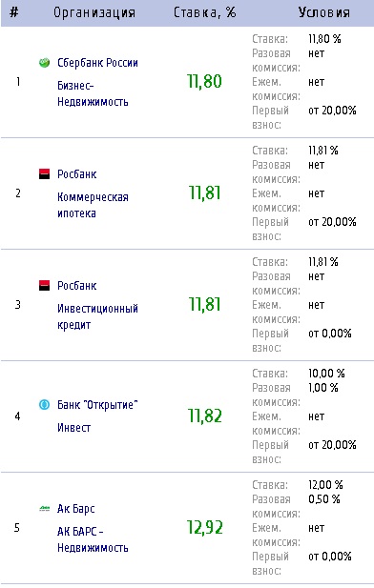Click the Bank Otkritie blue logo icon

(44, 405)
